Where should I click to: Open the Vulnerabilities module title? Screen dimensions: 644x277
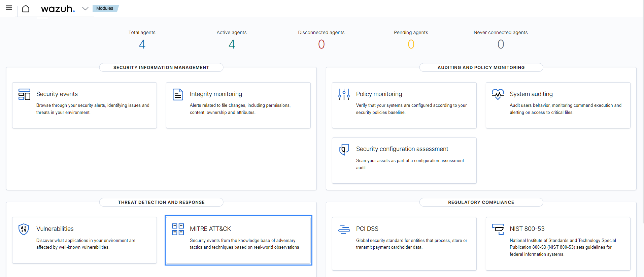[x=55, y=229]
